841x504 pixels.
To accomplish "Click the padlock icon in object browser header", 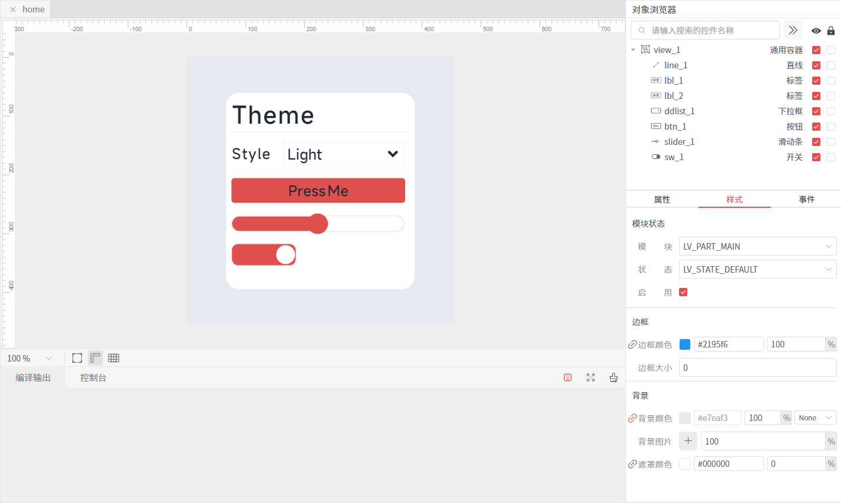I will click(831, 31).
